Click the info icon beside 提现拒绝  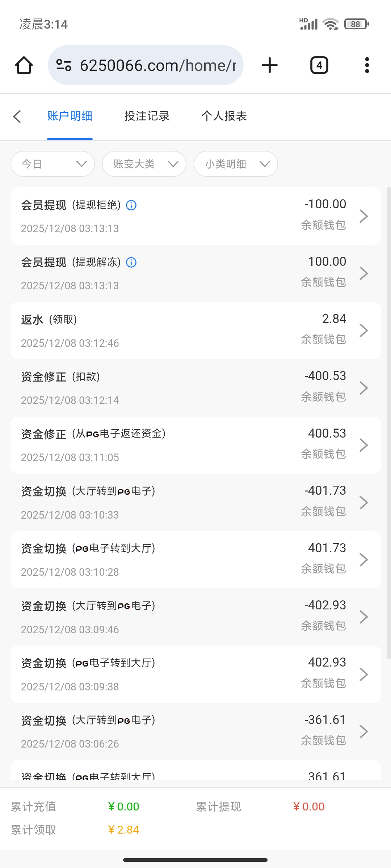131,205
